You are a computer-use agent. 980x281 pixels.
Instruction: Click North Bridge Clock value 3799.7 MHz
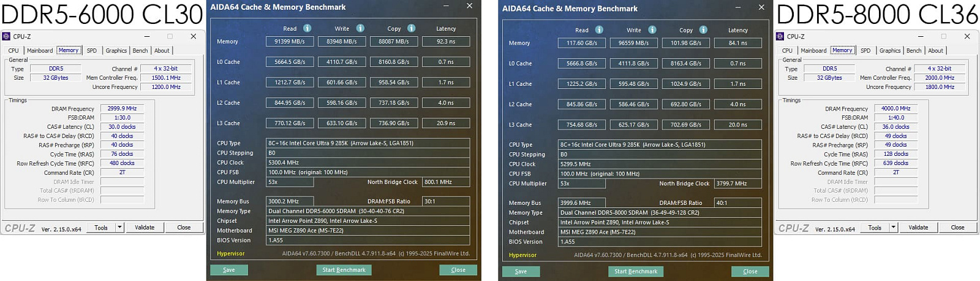click(738, 183)
